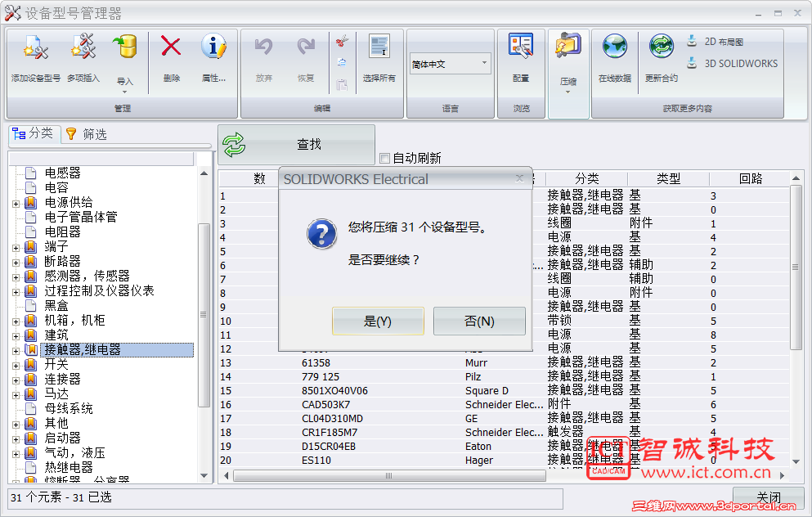This screenshot has height=517, width=812.
Task: Select the 接触器,继电器 tree item
Action: (117, 349)
